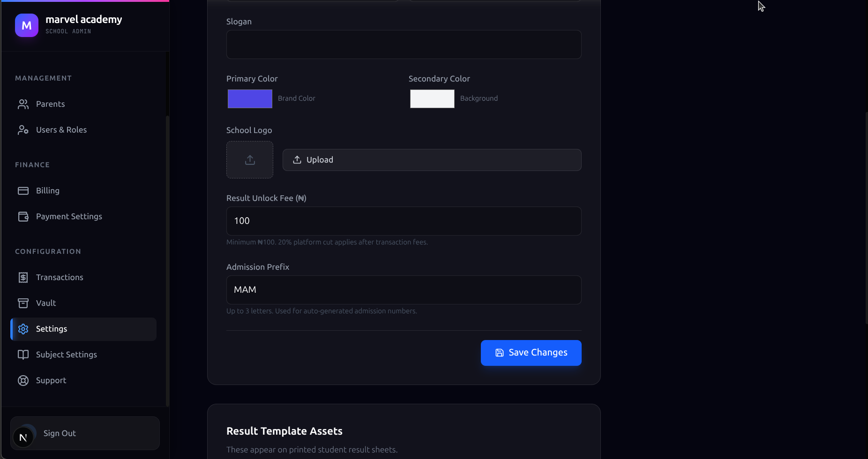Click the Subject Settings book icon

coord(23,355)
